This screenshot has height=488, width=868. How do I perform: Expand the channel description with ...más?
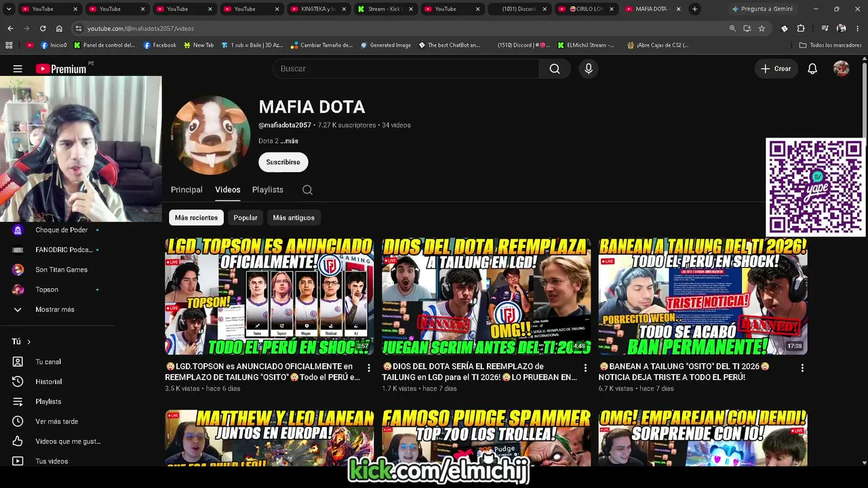point(289,141)
